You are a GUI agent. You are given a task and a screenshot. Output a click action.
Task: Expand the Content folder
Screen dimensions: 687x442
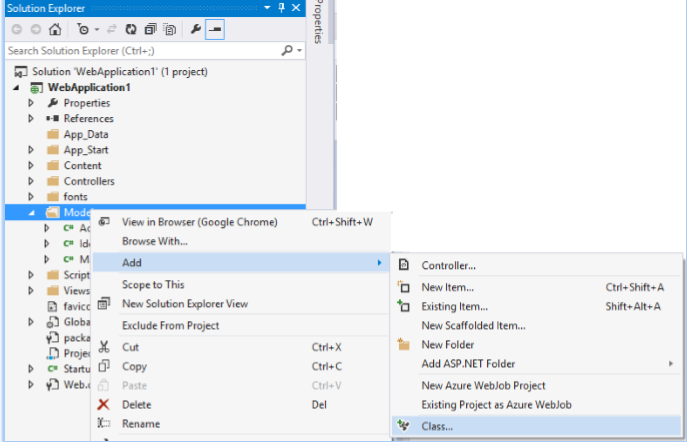pos(31,166)
